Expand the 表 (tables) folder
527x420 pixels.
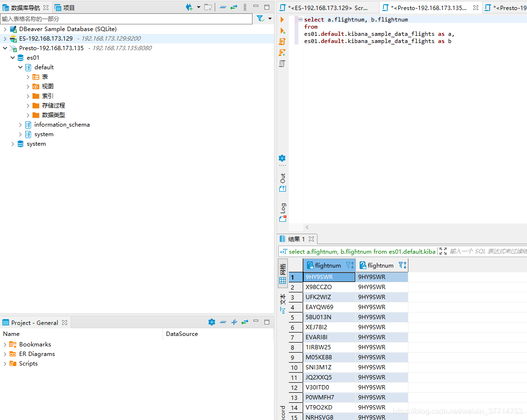point(28,77)
